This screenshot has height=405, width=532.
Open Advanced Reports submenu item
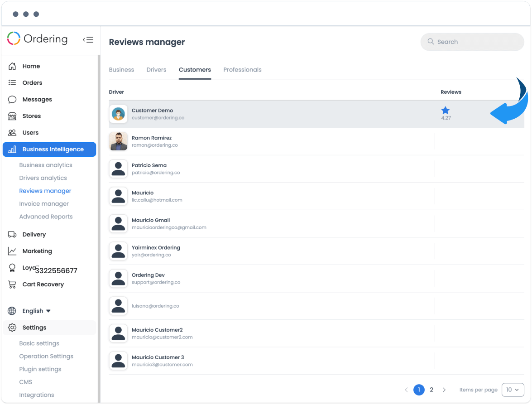46,217
